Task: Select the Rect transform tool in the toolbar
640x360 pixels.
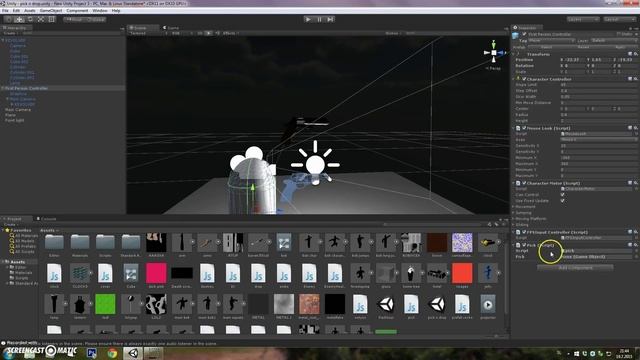Action: pos(51,19)
